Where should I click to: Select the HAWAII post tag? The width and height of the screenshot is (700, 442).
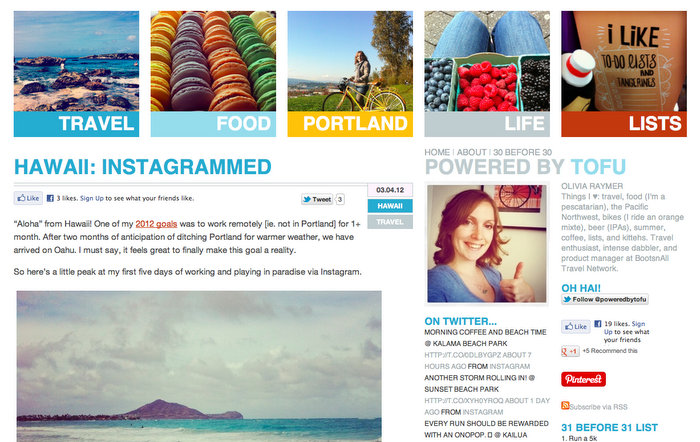pos(390,206)
